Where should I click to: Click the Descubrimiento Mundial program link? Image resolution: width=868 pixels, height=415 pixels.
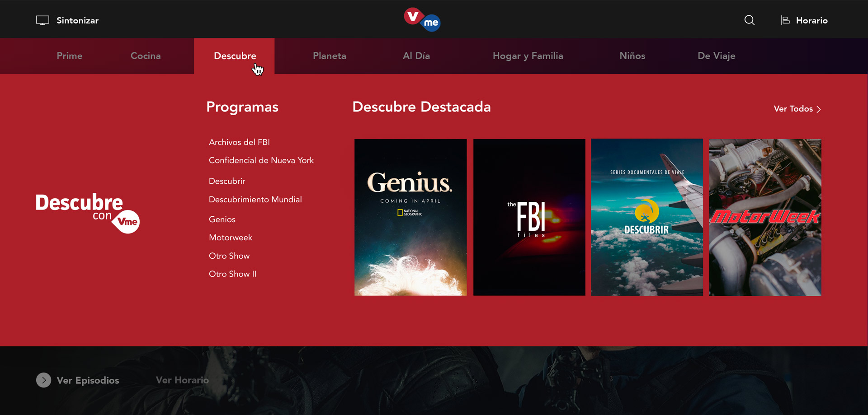pos(255,200)
